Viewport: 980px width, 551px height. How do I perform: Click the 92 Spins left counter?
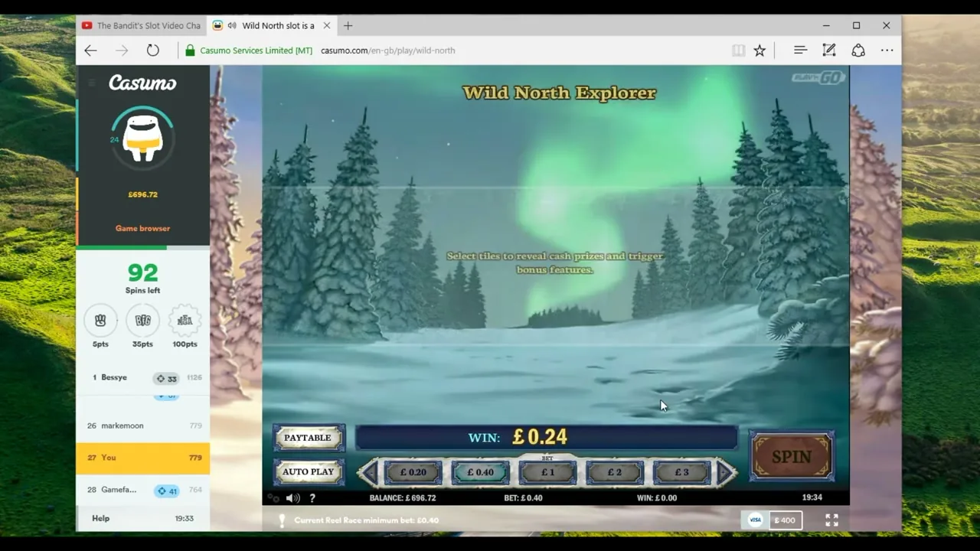pos(142,278)
